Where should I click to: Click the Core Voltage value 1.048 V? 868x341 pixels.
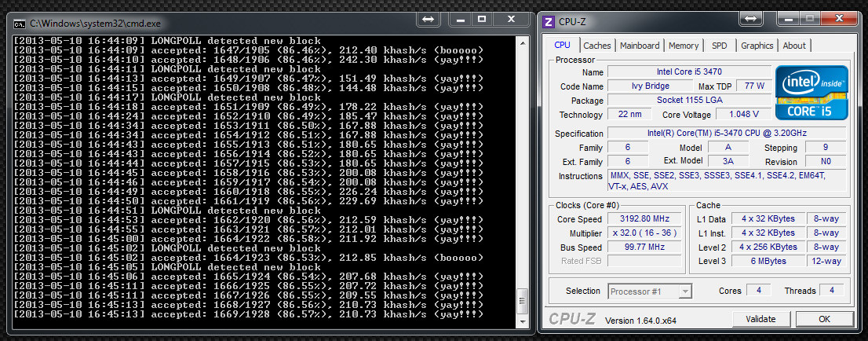pyautogui.click(x=743, y=114)
